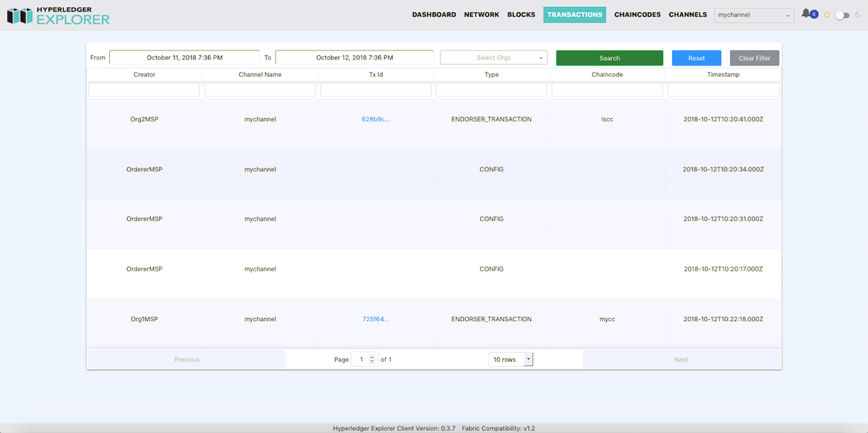Click the Chaincode filter box

tap(608, 90)
